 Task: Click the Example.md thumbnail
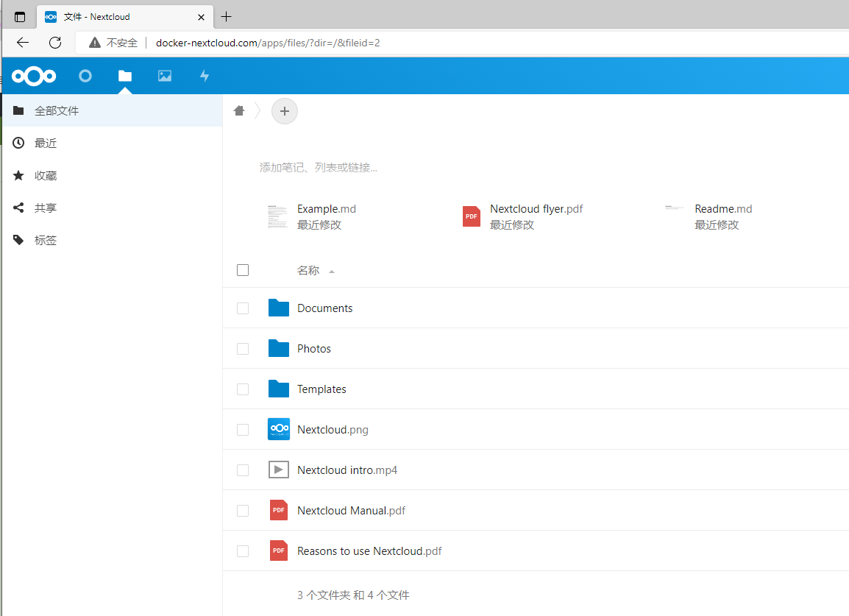pyautogui.click(x=278, y=216)
